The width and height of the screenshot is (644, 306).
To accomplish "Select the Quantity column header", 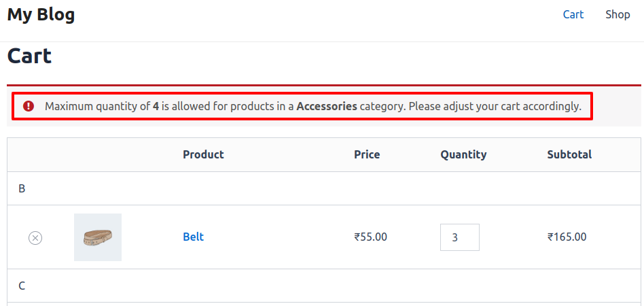I will 463,154.
